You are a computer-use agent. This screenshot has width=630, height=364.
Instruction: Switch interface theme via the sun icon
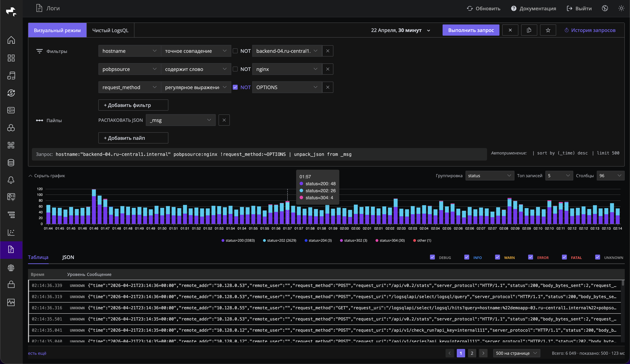[x=621, y=8]
